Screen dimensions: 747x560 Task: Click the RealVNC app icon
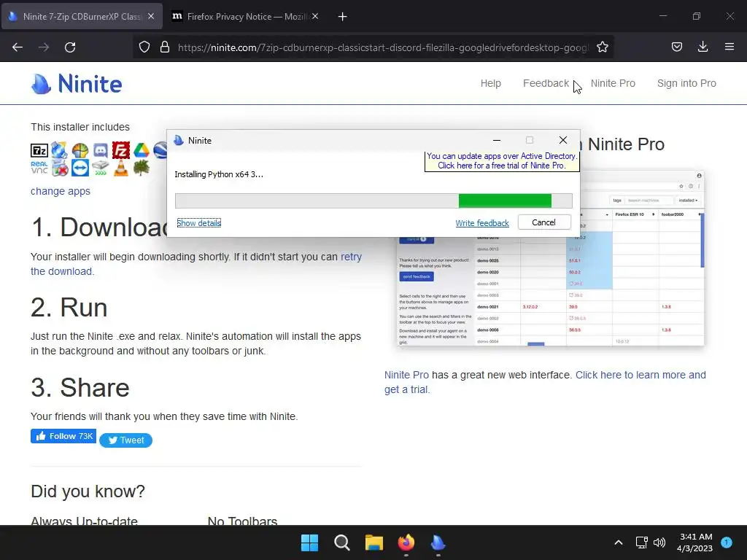[x=39, y=168]
